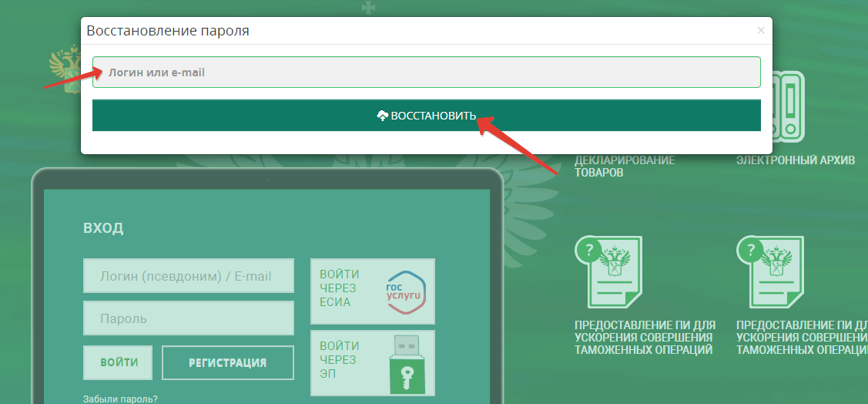The width and height of the screenshot is (868, 404).
Task: Click the Gosuslugi hexagon logo
Action: (x=406, y=292)
